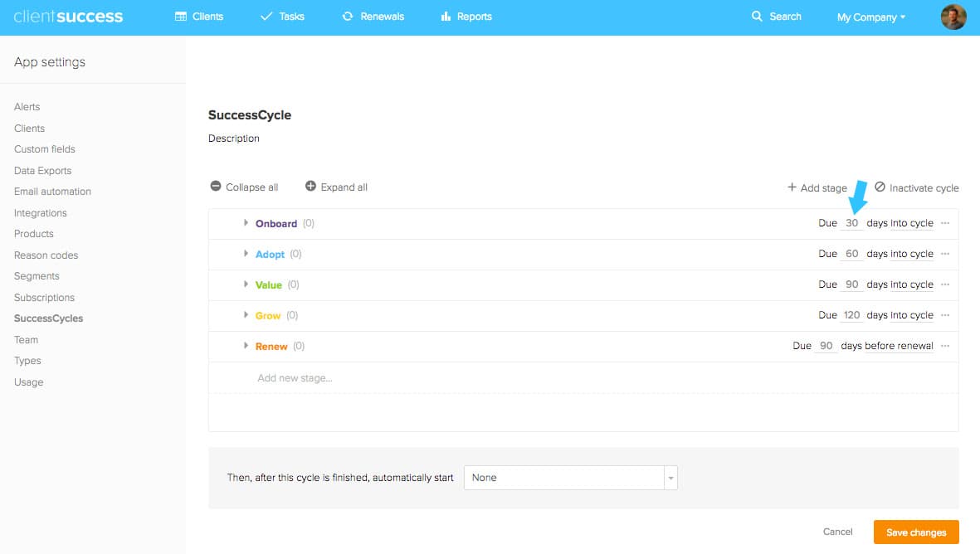Viewport: 980px width, 554px height.
Task: Edit Onboard due days field 30
Action: click(851, 223)
